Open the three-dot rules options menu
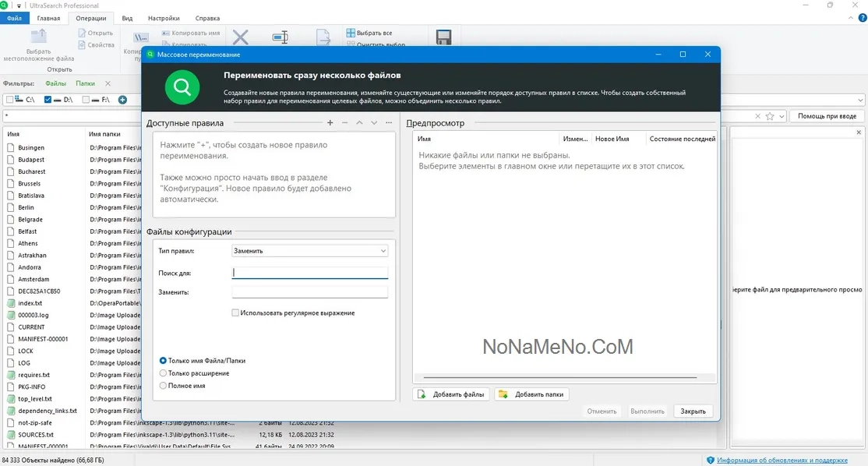 pyautogui.click(x=388, y=123)
